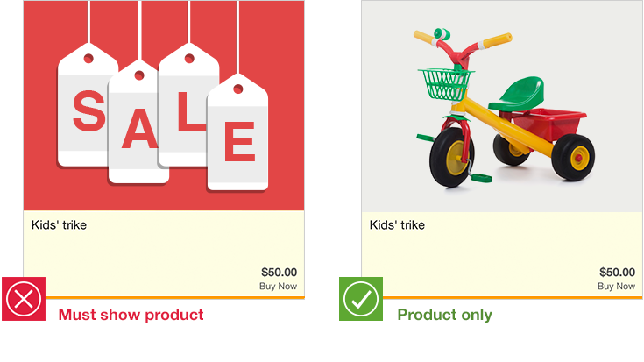
Task: Click the right ad's Kids' trike title
Action: (397, 224)
